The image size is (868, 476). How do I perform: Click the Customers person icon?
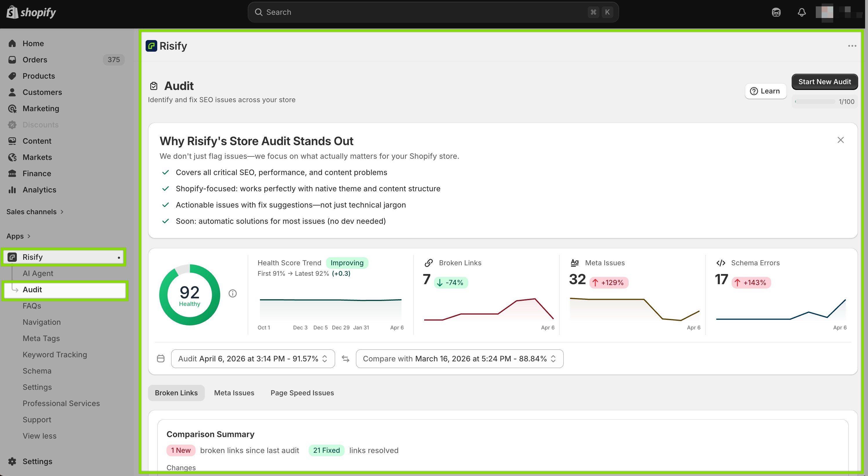pyautogui.click(x=12, y=92)
